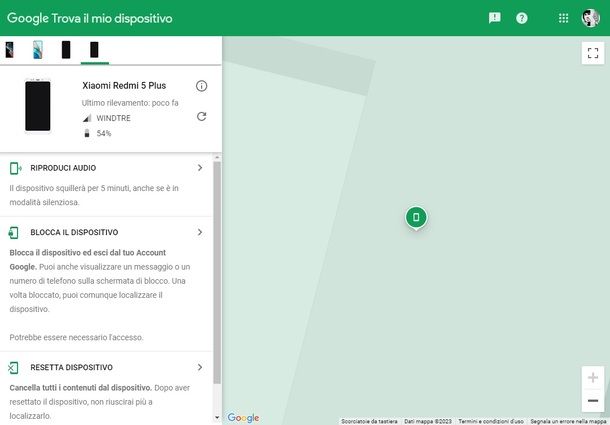Screen dimensions: 610x425
Task: Click the WINDTRE carrier label
Action: coord(114,118)
